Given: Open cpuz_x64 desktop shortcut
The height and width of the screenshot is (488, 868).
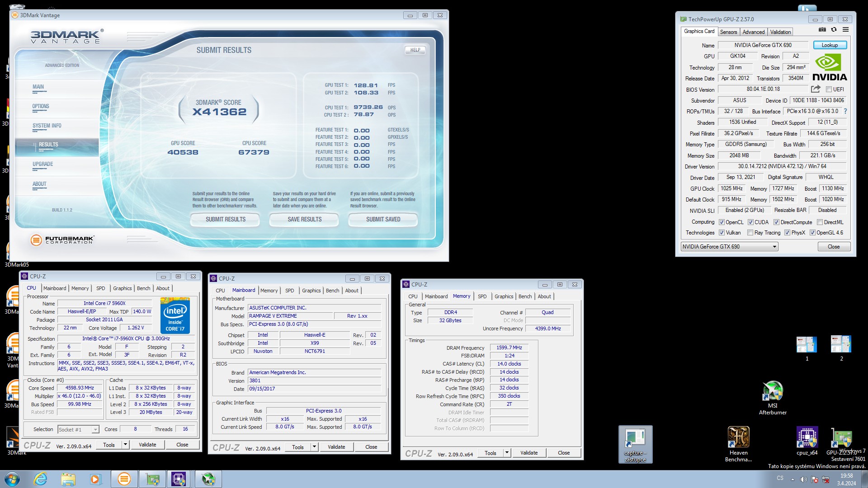Looking at the screenshot, I should (807, 441).
